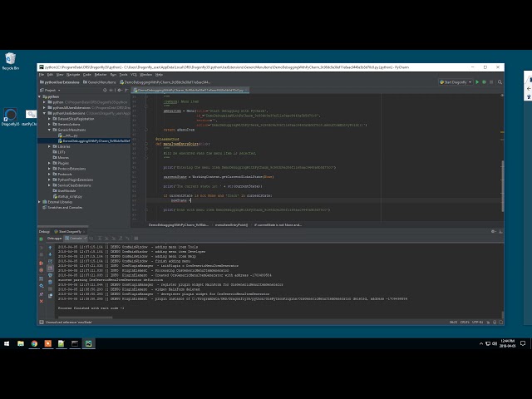Click CRLF line separator in status bar
This screenshot has width=532, height=399.
click(x=465, y=322)
